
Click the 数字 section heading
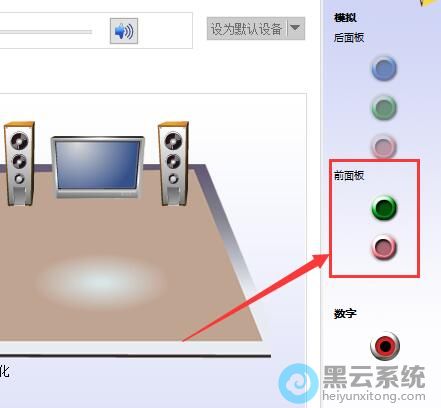(x=345, y=313)
